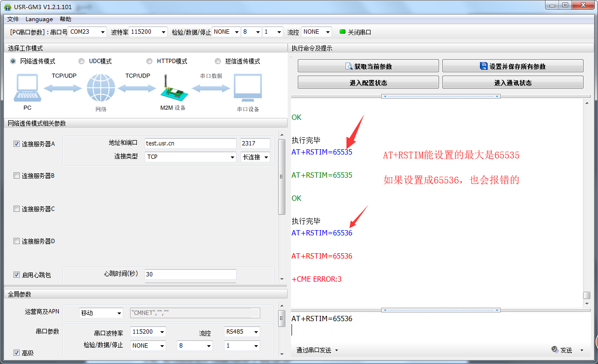Click the network globe icon

coord(101,88)
